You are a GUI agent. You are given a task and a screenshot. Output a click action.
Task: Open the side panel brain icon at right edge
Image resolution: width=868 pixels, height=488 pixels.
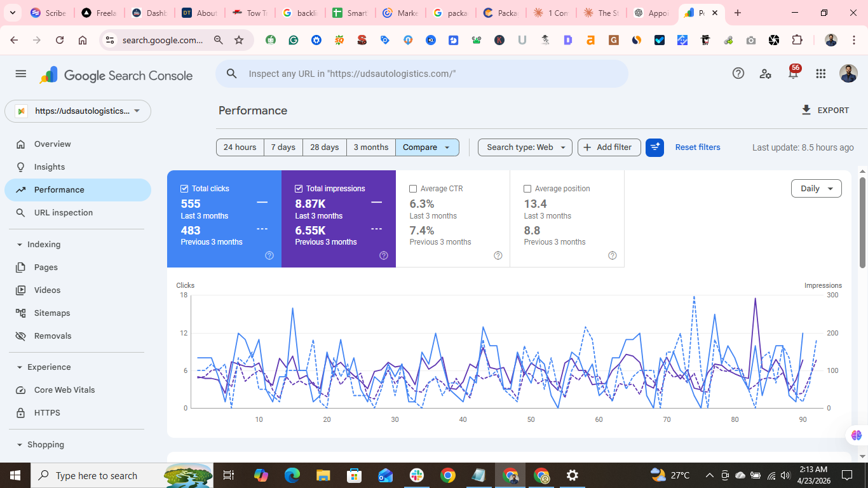click(x=857, y=435)
